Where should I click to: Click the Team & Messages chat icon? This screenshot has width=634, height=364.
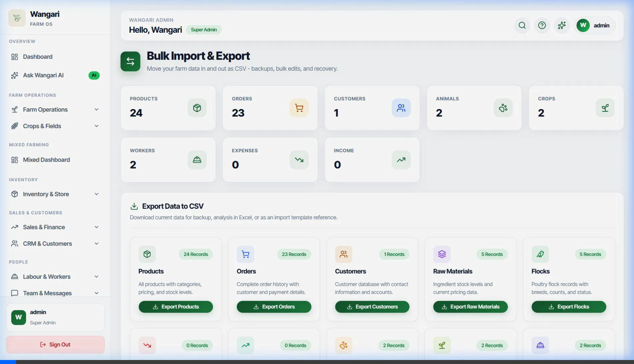click(14, 293)
